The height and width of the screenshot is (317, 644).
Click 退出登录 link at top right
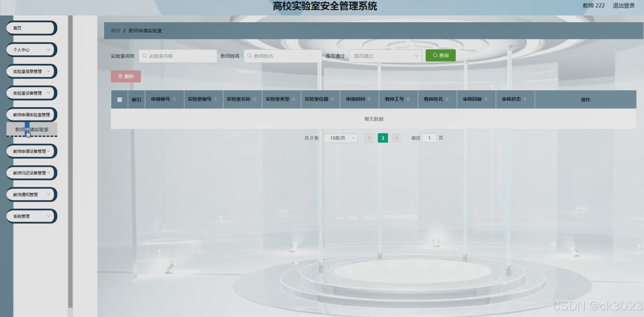point(623,6)
